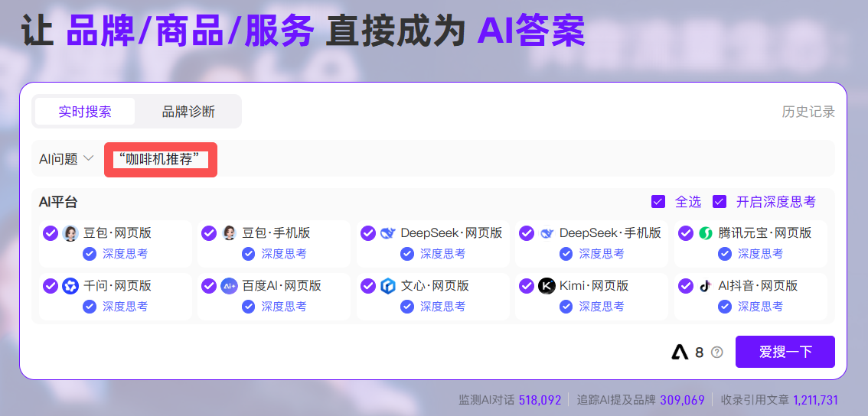The image size is (868, 416).
Task: Deselect the DeepSeek·手机版 platform checkmark
Action: click(526, 233)
